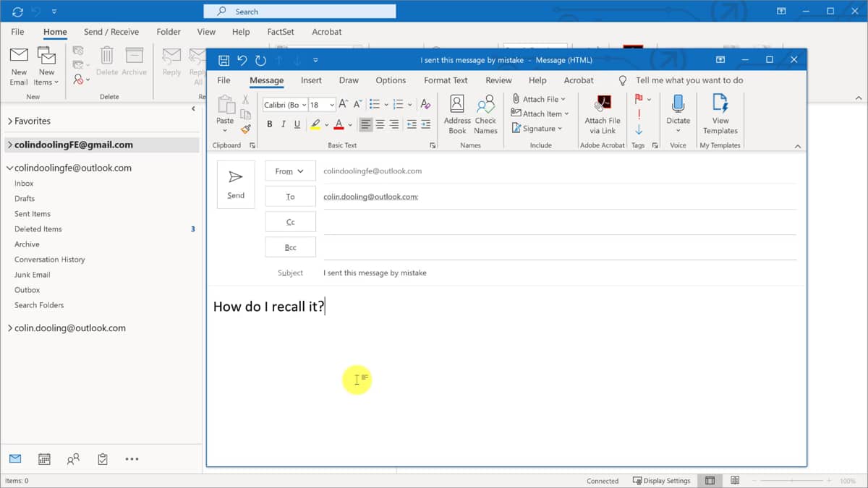Viewport: 868px width, 488px height.
Task: Open the Attach File dropdown
Action: [539, 99]
